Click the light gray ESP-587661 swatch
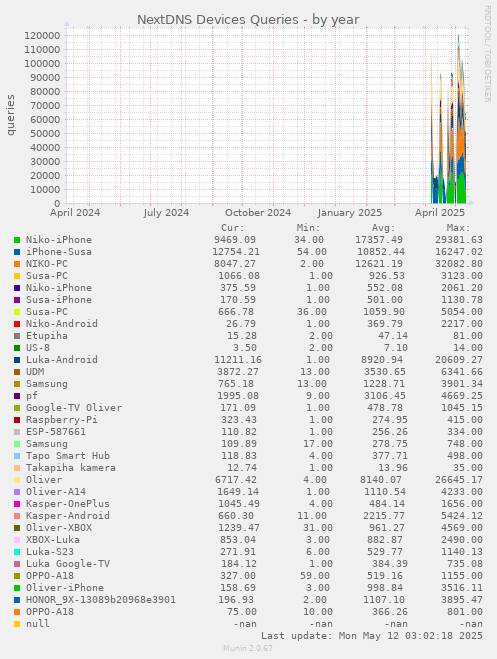Viewport: 497px width, 659px height. coord(17,432)
